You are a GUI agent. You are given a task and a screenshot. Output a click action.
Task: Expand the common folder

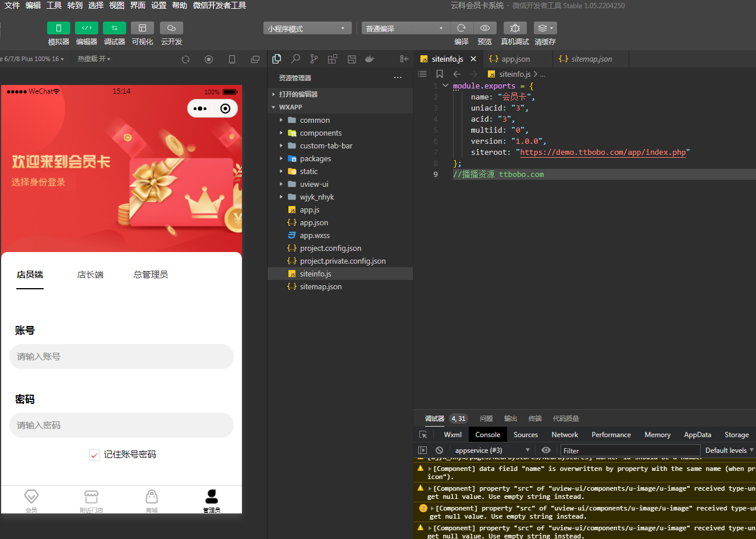[340, 120]
